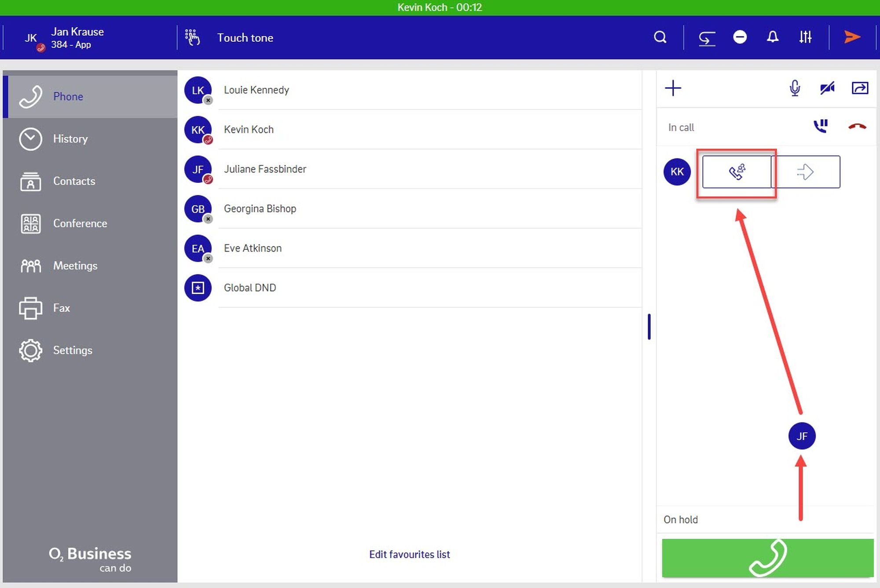Open the History tab in the sidebar

point(70,139)
